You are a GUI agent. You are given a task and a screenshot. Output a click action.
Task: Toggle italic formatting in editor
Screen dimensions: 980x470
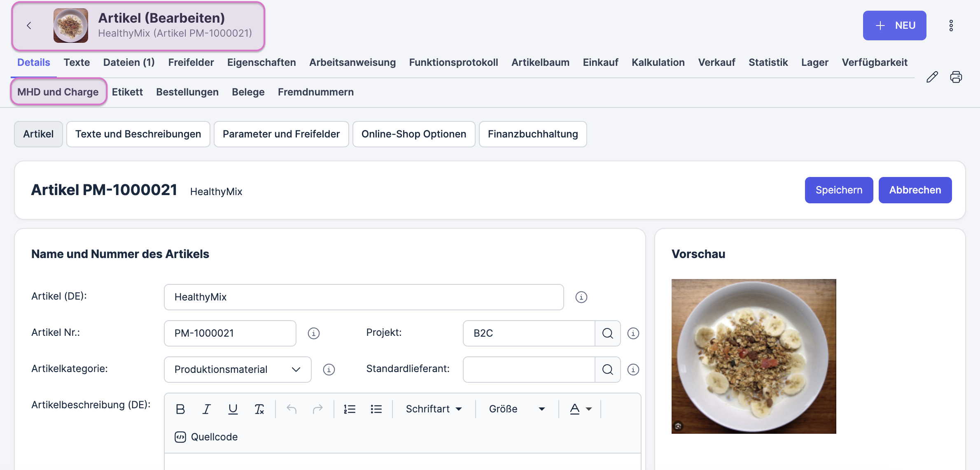tap(207, 409)
